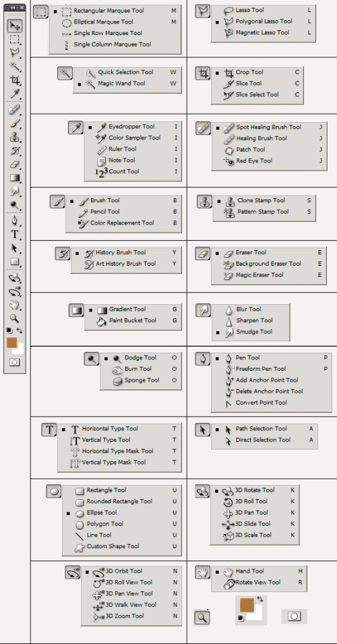The height and width of the screenshot is (644, 337).
Task: Select the Spot Healing Brush icon in the vertical toolbar strip
Action: click(15, 110)
